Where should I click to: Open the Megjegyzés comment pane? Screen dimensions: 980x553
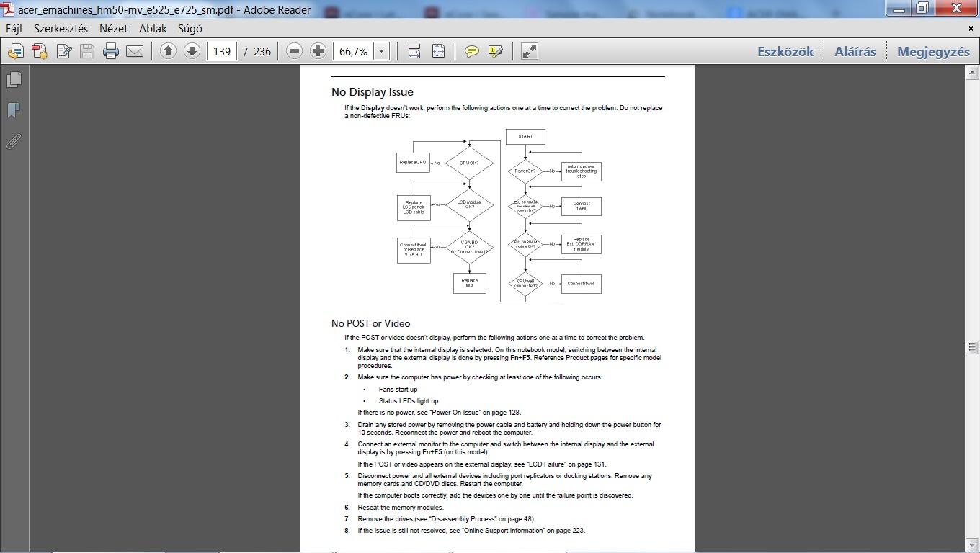coord(933,51)
